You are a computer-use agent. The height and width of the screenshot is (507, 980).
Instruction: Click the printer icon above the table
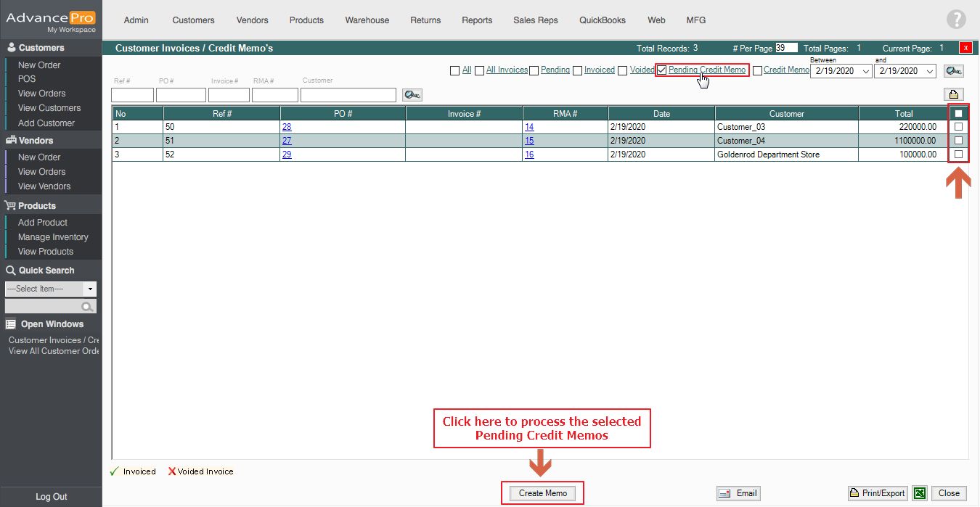(953, 94)
